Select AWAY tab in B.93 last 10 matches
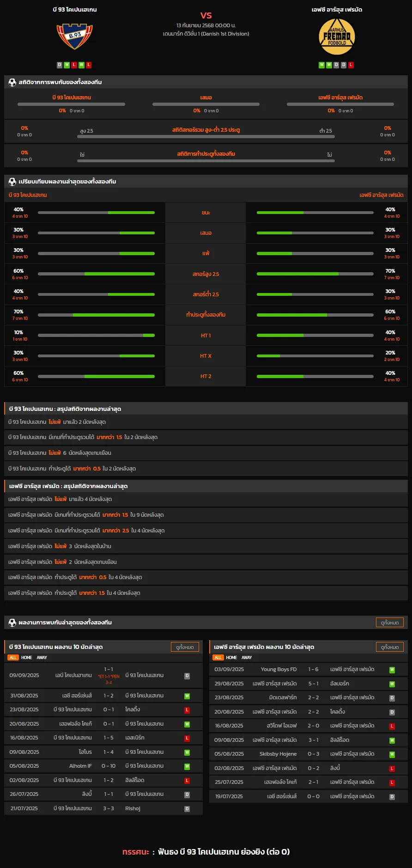412x868 pixels. point(42,657)
